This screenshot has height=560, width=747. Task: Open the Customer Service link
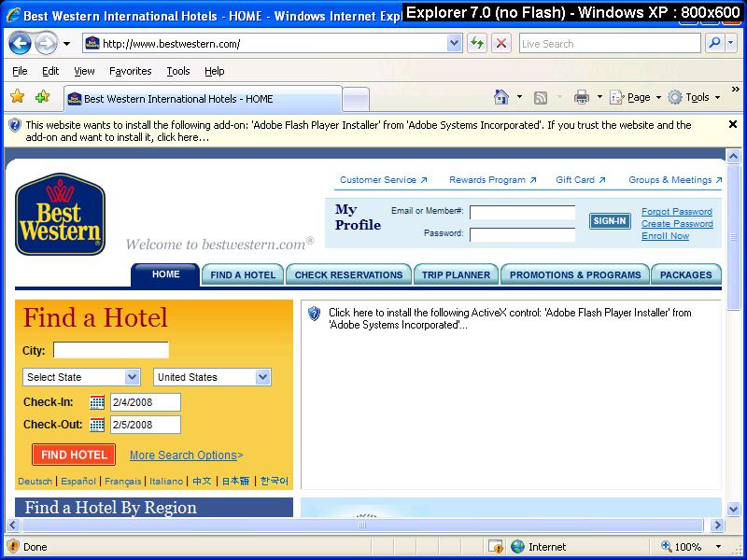click(x=384, y=180)
